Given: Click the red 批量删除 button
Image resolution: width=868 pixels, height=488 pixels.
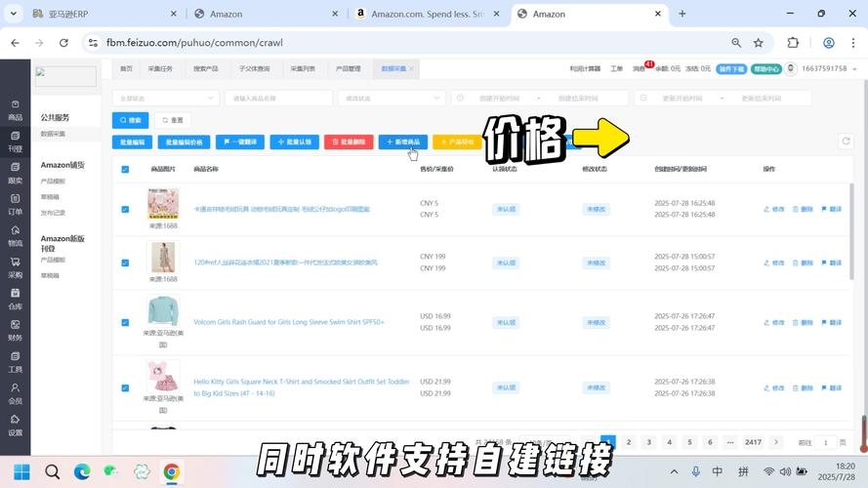Looking at the screenshot, I should pos(349,142).
